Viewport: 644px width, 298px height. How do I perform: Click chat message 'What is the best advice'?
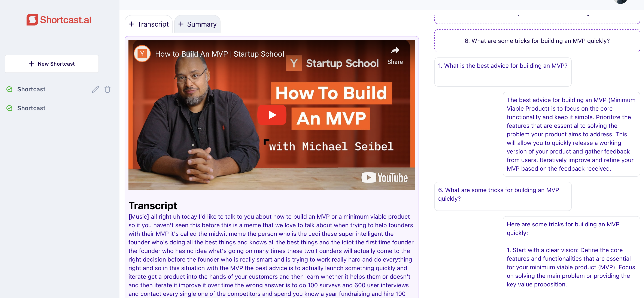[x=503, y=72]
